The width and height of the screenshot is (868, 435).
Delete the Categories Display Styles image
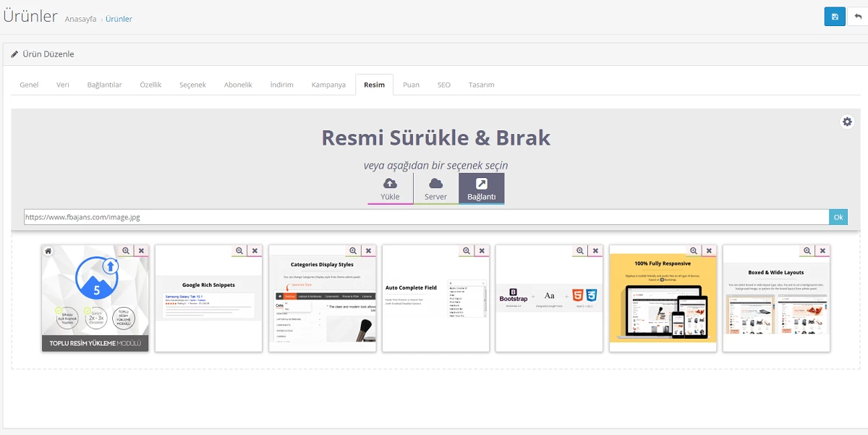coord(368,250)
